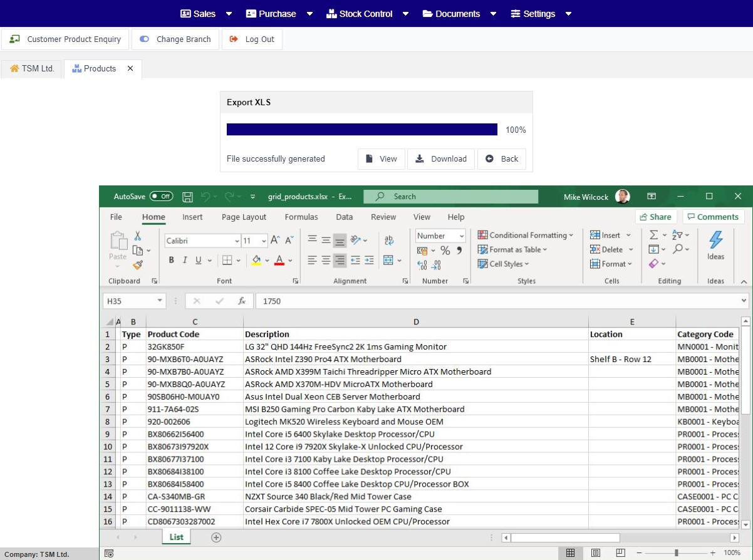Click the yellow fill color swatch
The height and width of the screenshot is (560, 753).
[x=256, y=264]
